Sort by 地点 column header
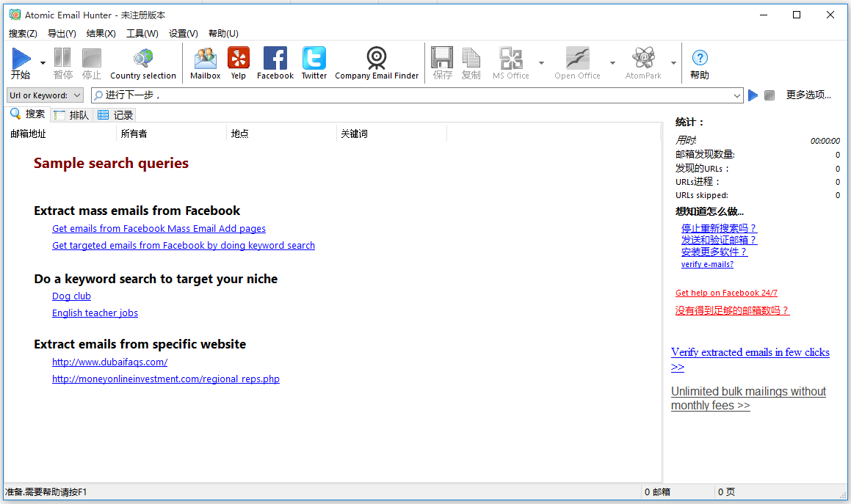 click(282, 134)
